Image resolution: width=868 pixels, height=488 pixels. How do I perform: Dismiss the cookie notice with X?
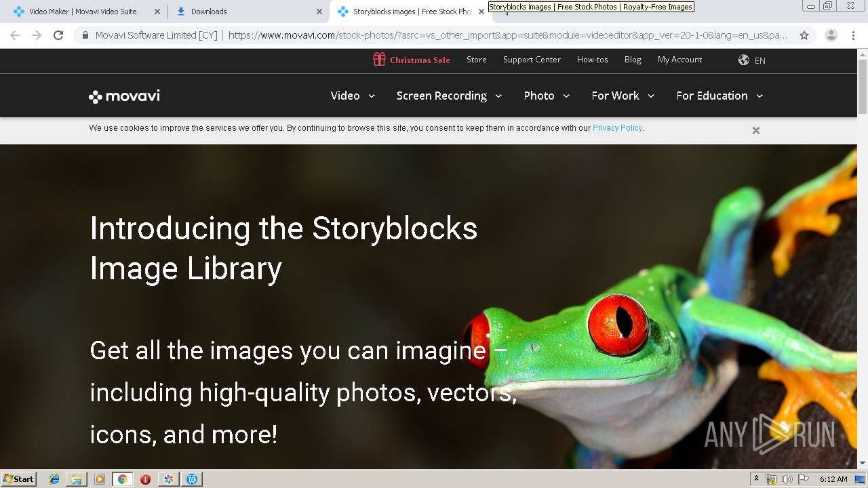756,130
